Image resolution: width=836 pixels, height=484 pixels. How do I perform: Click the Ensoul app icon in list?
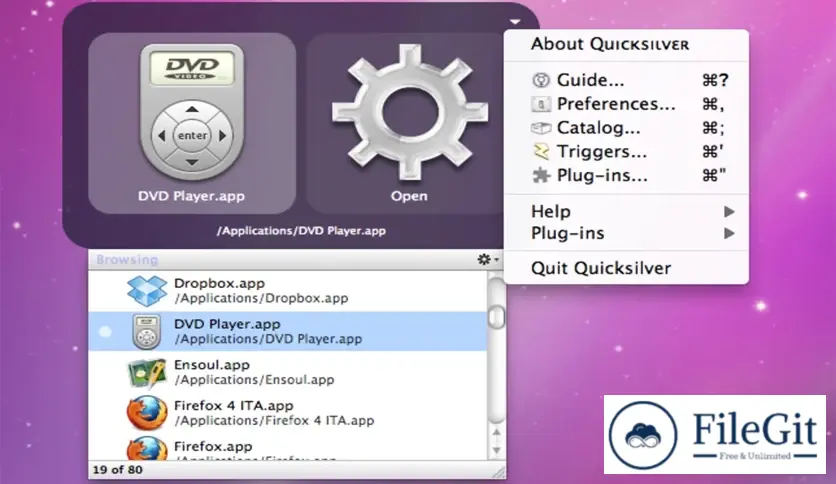coord(147,373)
